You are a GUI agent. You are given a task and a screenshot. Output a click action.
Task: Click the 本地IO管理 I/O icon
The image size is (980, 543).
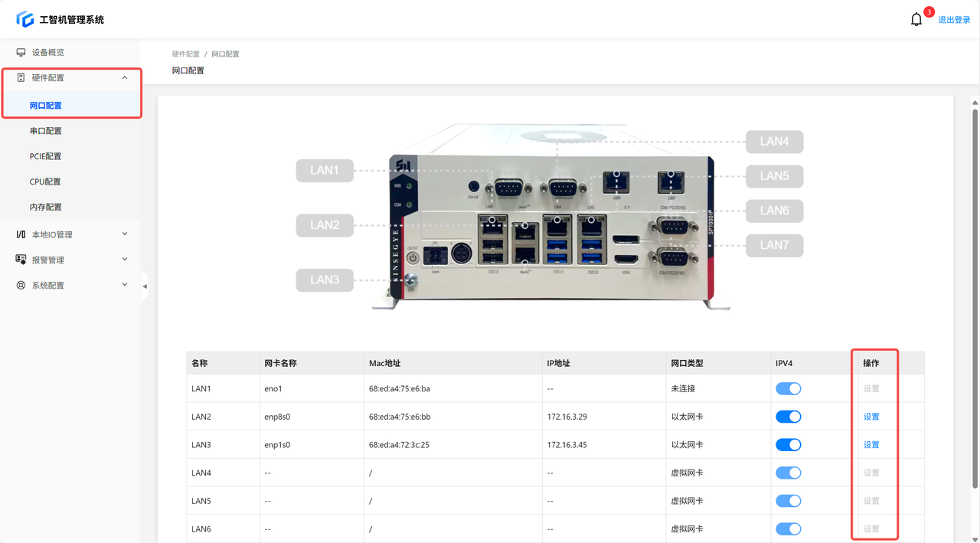pos(21,234)
